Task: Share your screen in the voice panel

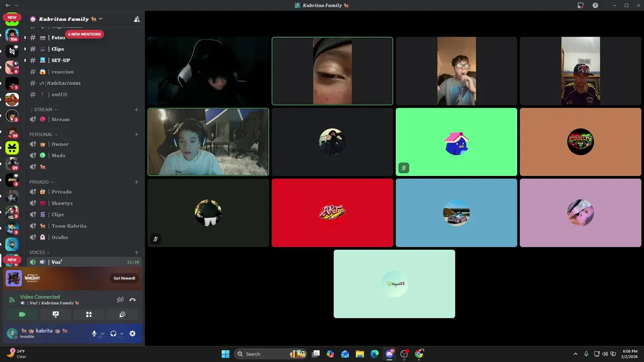Action: tap(55, 314)
